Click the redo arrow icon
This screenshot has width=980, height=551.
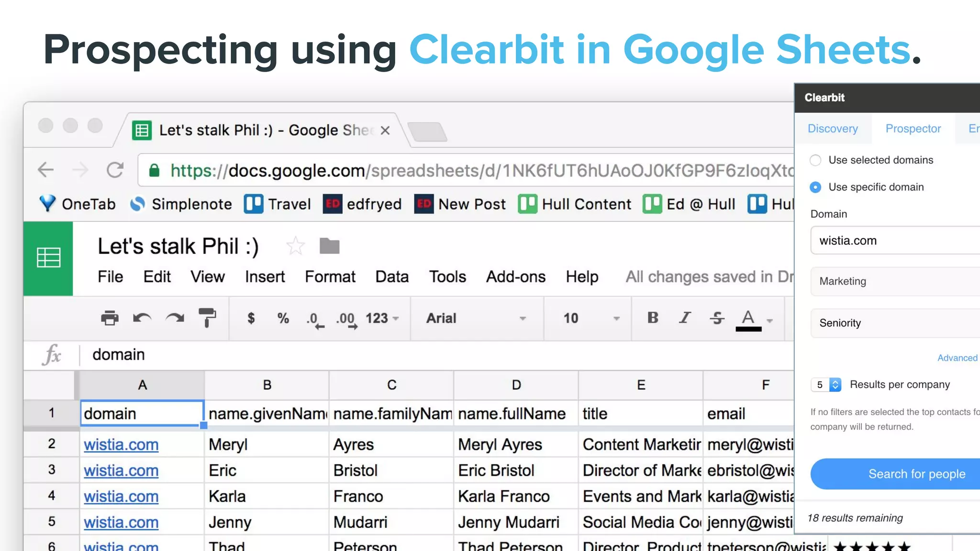tap(175, 318)
